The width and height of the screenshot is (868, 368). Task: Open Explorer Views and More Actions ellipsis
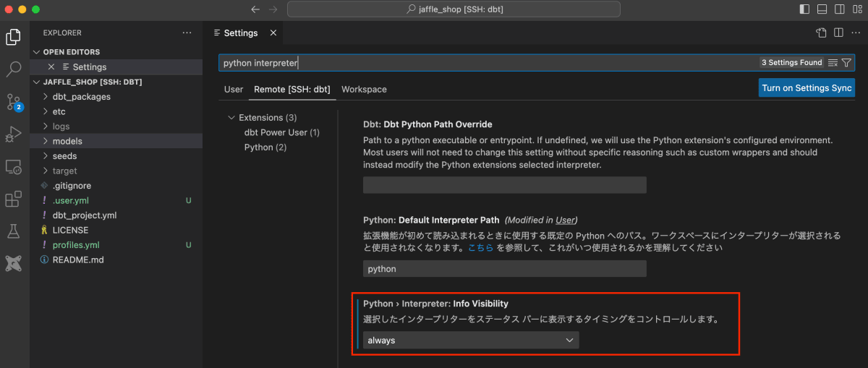[187, 33]
